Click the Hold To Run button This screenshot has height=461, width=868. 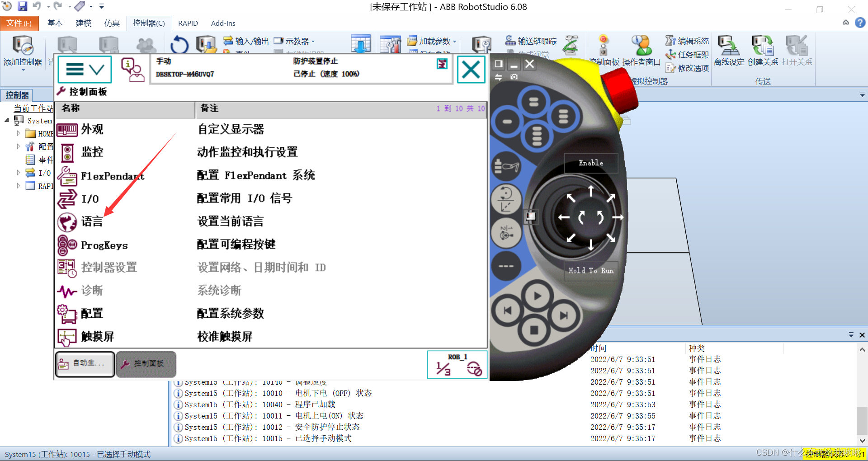[x=591, y=271]
